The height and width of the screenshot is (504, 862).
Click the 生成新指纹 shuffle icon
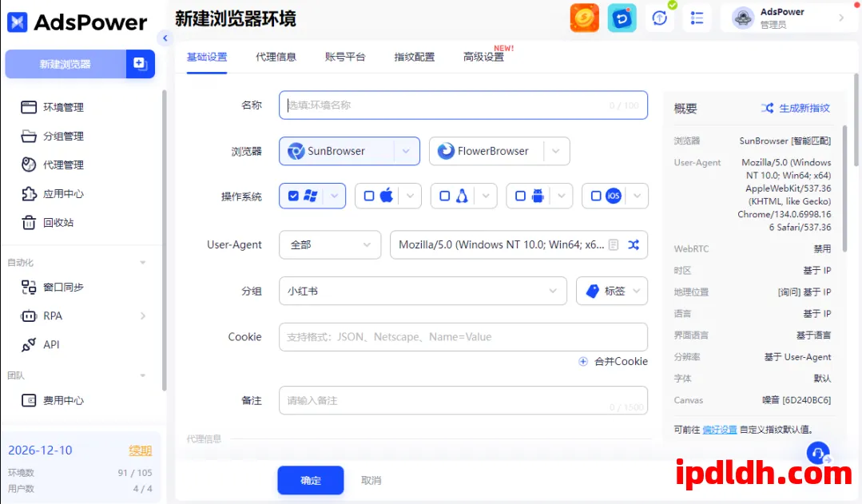pos(768,109)
